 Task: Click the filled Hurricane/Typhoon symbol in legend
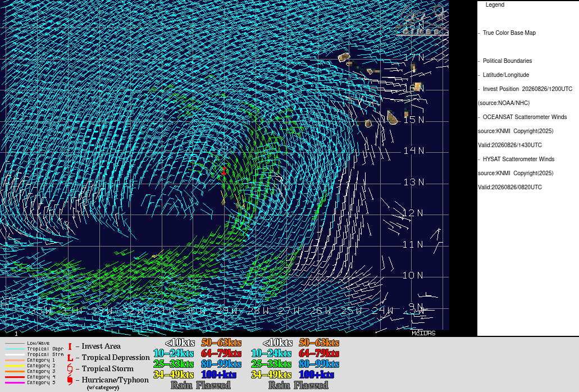coord(70,380)
